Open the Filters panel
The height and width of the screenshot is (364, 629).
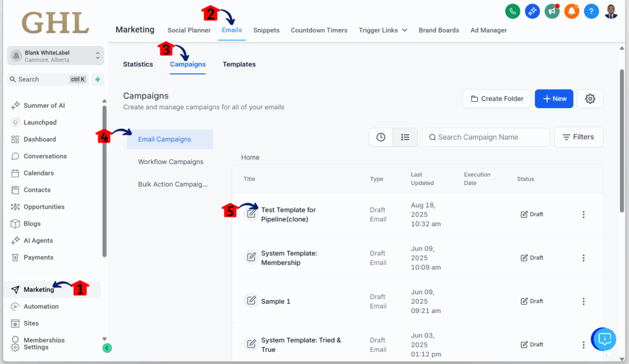578,137
